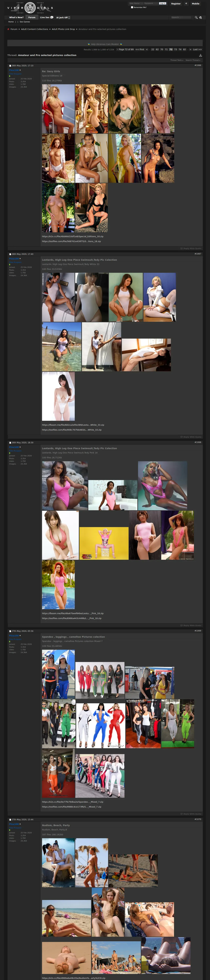Viewport: 210px width, 980px height.
Task: Click the breadcrumb home icon
Action: (8, 29)
